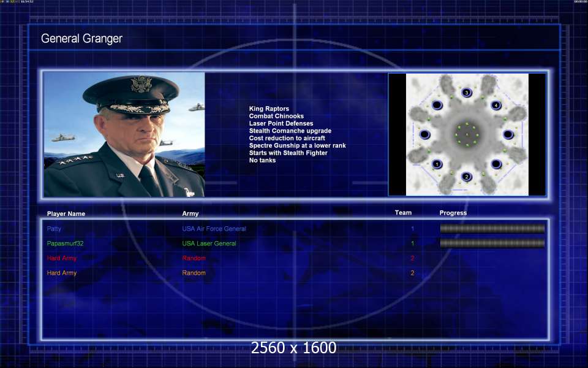Click the Progress column header
Image resolution: width=588 pixels, height=368 pixels.
tap(453, 213)
